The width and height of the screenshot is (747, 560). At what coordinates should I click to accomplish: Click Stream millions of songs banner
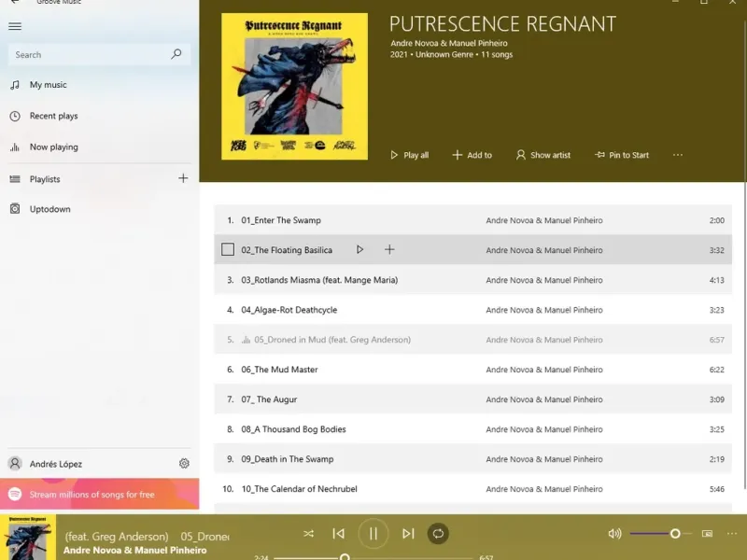(99, 495)
